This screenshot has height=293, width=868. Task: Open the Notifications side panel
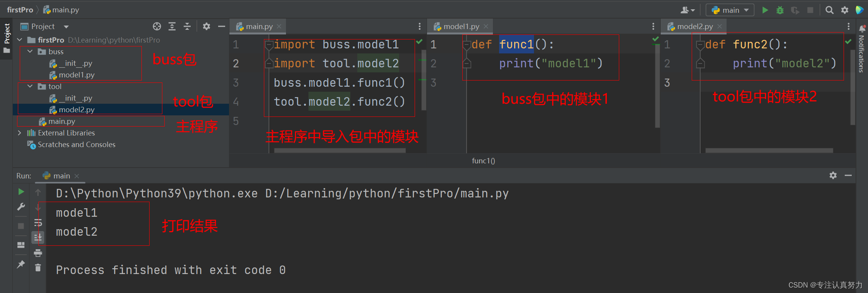tap(862, 48)
